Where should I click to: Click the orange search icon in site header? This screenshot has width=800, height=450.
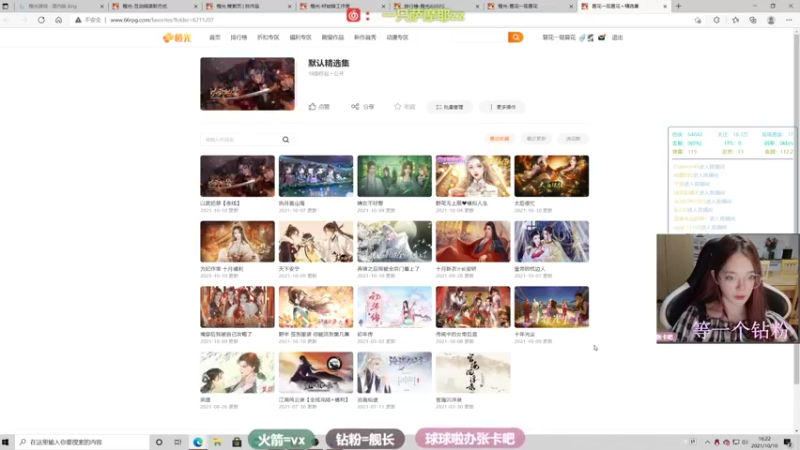point(515,37)
